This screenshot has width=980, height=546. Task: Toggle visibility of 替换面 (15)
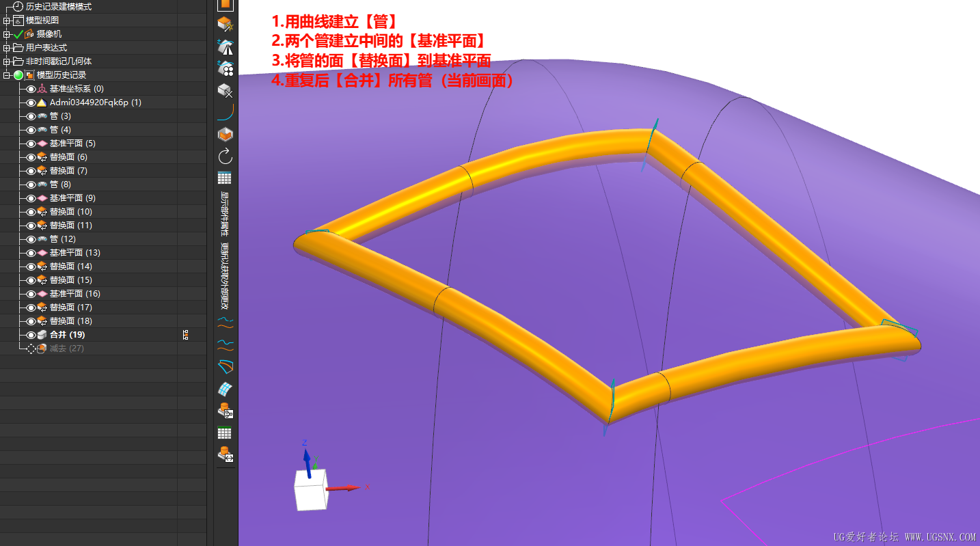(31, 280)
